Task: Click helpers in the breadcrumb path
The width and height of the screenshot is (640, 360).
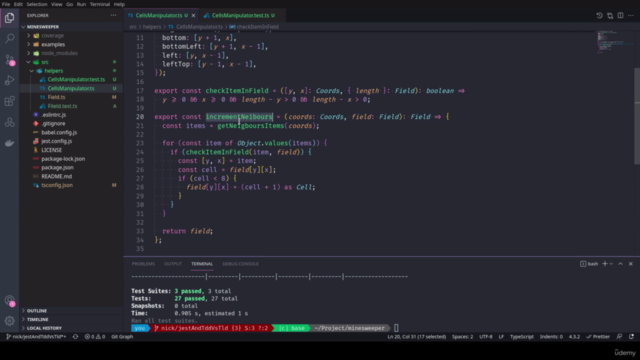Action: point(152,27)
